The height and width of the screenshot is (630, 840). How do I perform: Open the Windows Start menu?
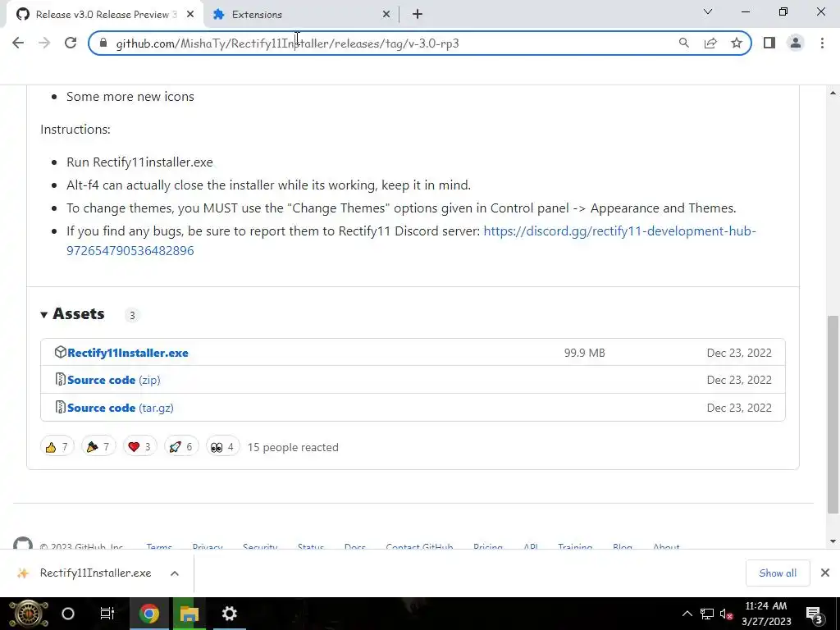pos(28,614)
